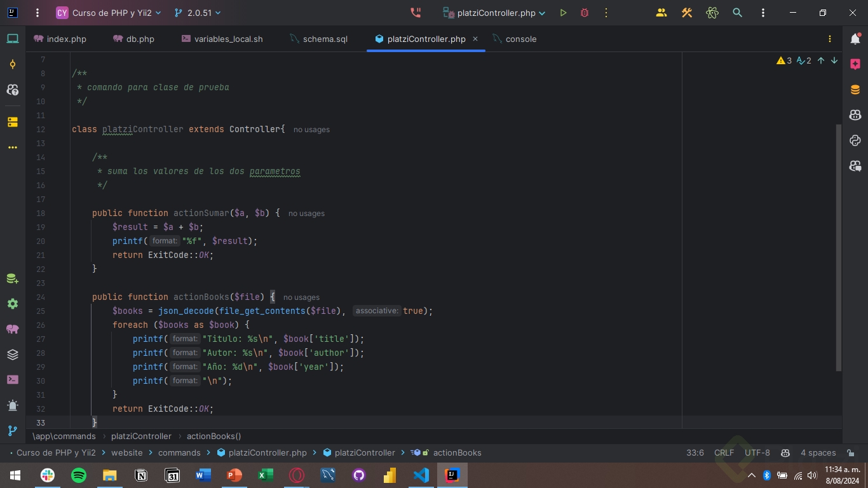Click the red Debug bug icon
868x488 pixels.
coord(585,13)
